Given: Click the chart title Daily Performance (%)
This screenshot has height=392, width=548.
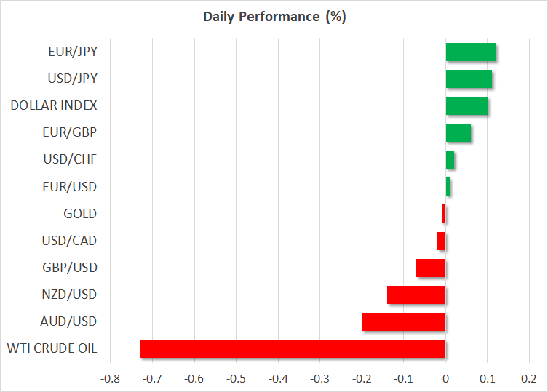Looking at the screenshot, I should [x=274, y=17].
